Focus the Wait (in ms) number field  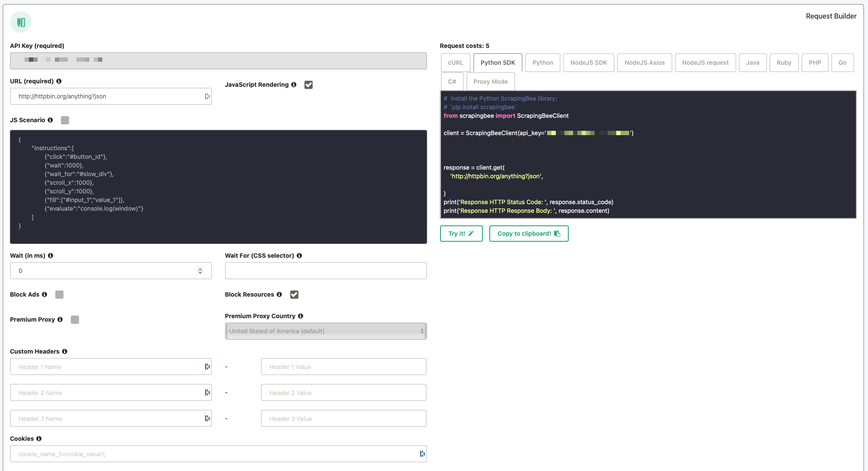click(x=111, y=271)
